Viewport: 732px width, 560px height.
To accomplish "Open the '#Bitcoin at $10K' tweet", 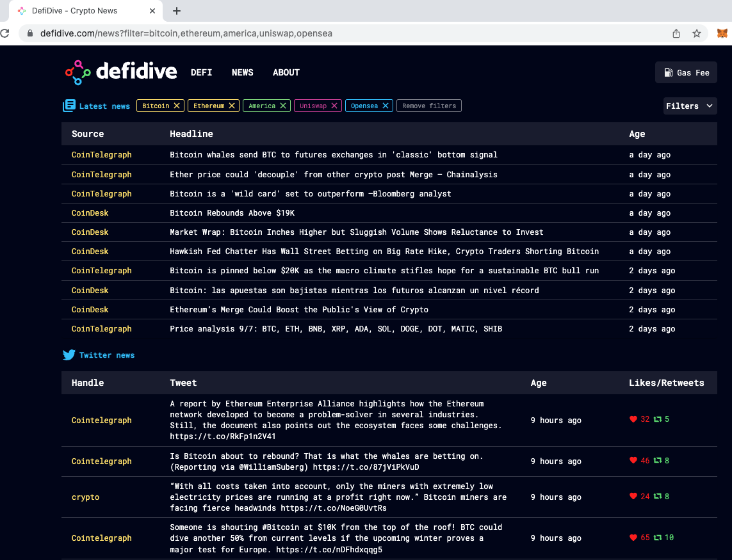I will click(x=336, y=538).
